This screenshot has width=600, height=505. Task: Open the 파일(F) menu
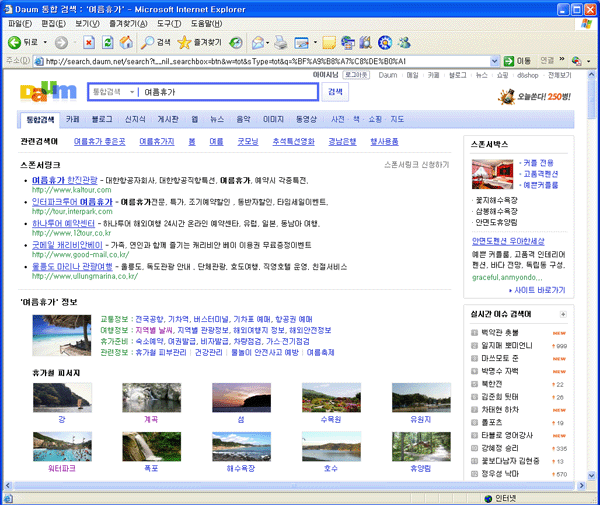tap(20, 24)
